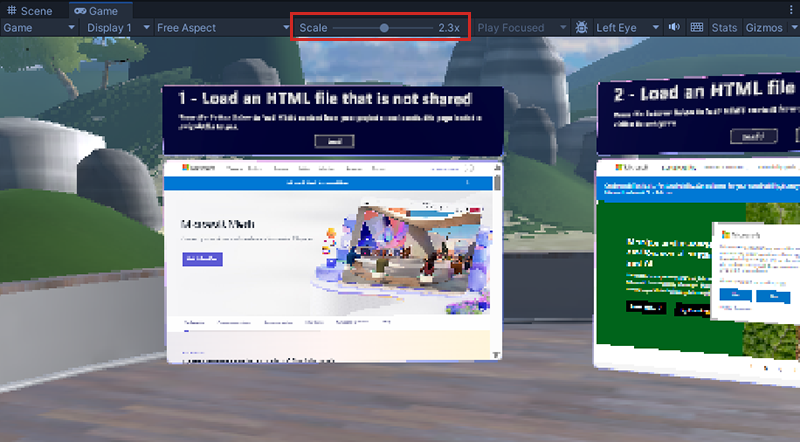The width and height of the screenshot is (800, 442).
Task: Toggle the Stats overlay
Action: click(x=724, y=28)
